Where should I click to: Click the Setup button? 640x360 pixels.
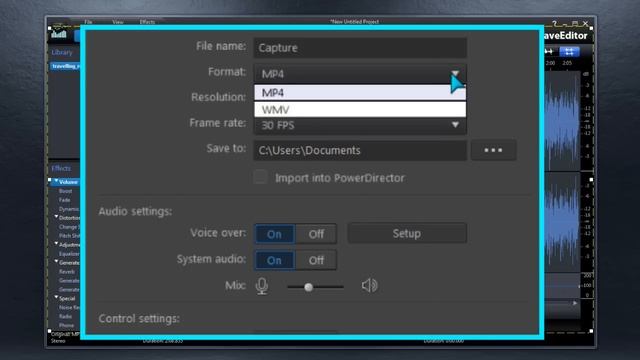pyautogui.click(x=407, y=233)
